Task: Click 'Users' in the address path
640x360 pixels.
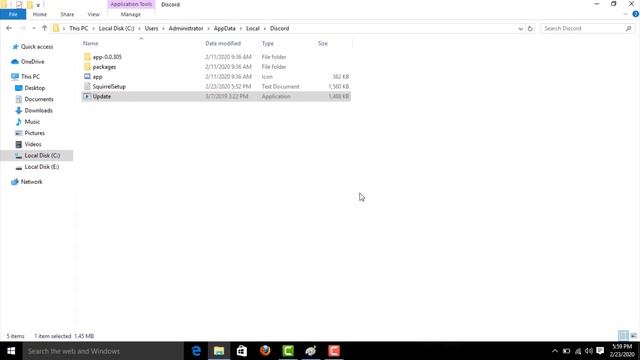Action: (151, 29)
